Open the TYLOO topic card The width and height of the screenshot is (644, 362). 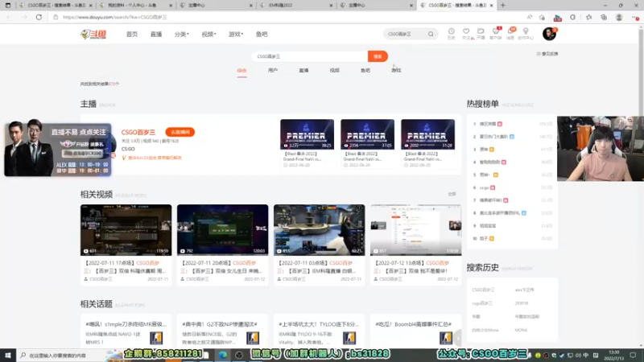pyautogui.click(x=319, y=332)
